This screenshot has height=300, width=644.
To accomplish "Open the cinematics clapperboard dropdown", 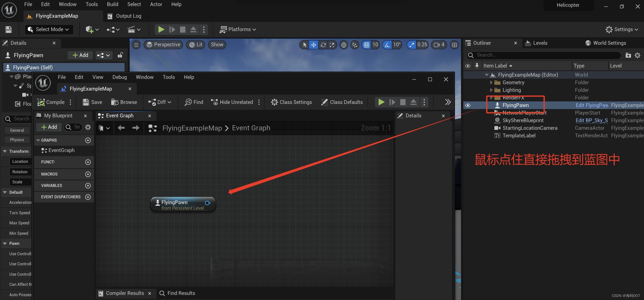I will point(134,29).
